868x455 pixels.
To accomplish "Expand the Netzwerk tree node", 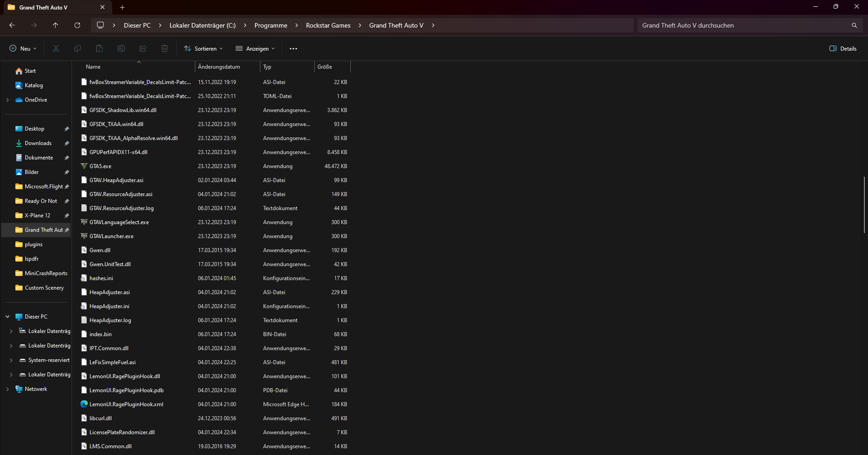I will (7, 389).
